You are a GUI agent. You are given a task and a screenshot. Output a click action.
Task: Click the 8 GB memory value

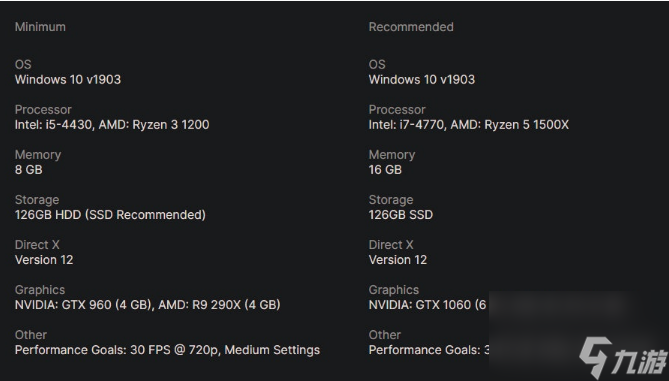[x=29, y=170]
